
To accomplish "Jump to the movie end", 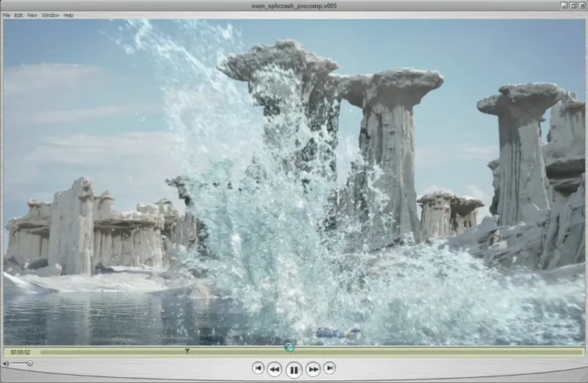I will coord(329,368).
